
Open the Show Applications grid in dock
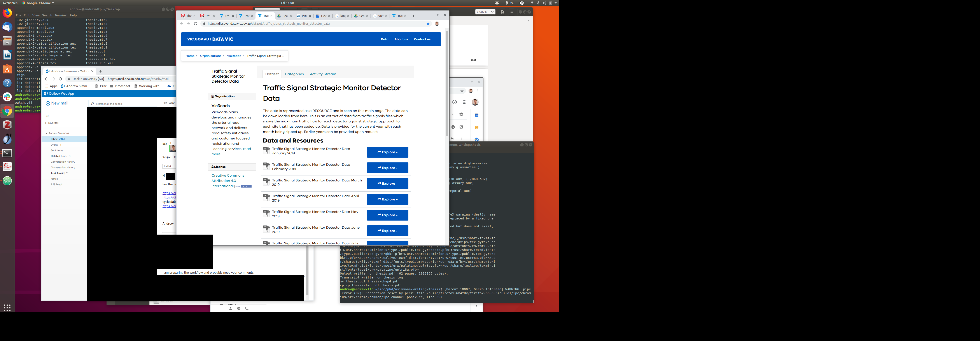(x=7, y=308)
